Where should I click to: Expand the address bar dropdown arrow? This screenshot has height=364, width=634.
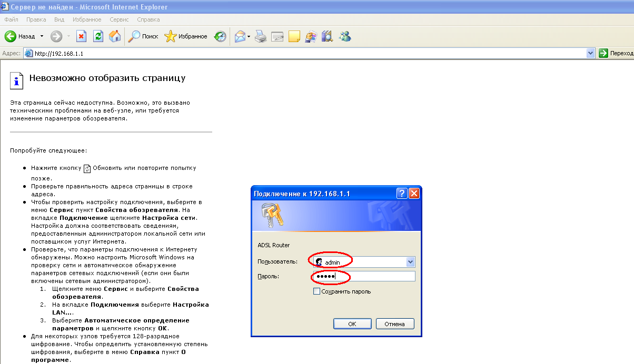(x=591, y=54)
